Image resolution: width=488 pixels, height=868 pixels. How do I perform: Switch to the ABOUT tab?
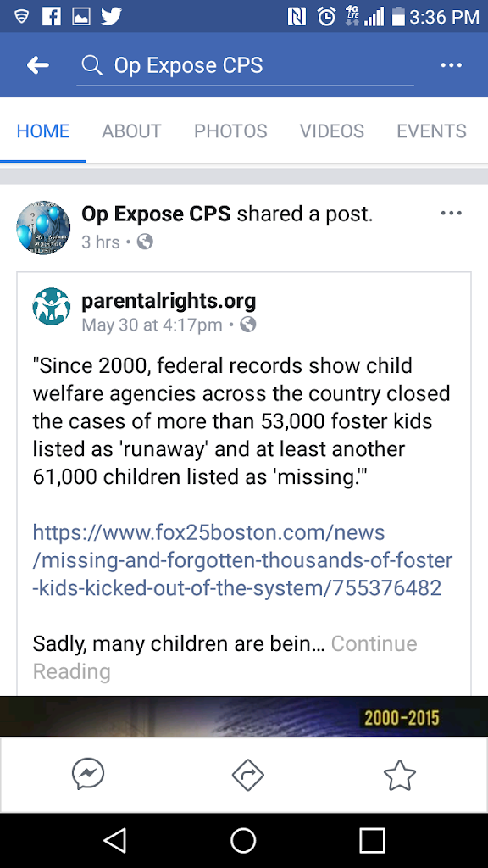click(x=131, y=131)
